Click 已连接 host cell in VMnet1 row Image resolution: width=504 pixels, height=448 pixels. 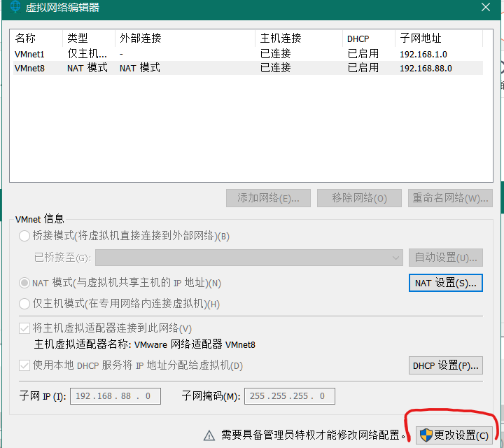276,54
